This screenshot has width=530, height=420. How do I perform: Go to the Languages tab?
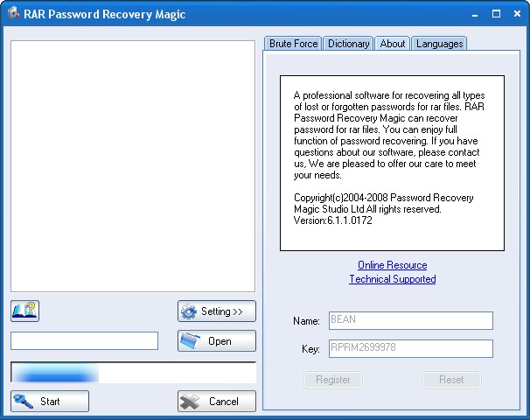[439, 44]
